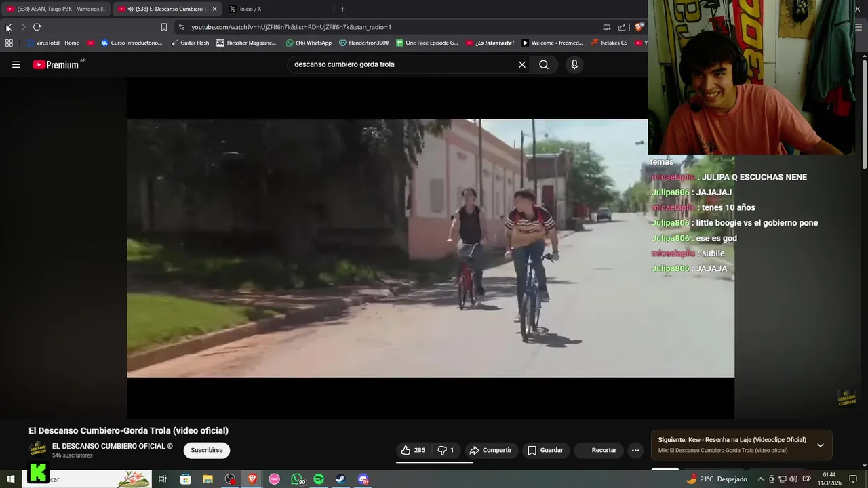This screenshot has height=488, width=868.
Task: Dislike the video with thumbs down
Action: (x=446, y=450)
